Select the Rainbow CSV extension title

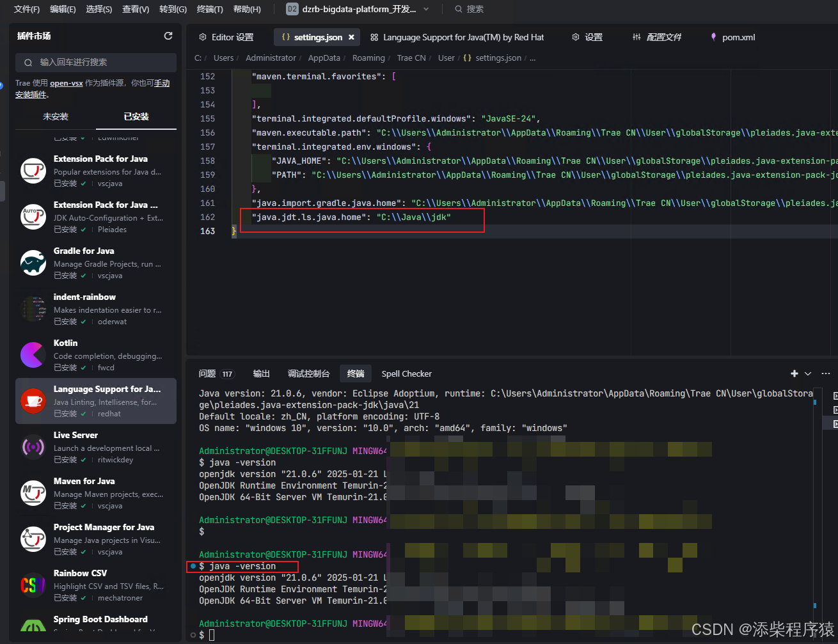[x=81, y=573]
